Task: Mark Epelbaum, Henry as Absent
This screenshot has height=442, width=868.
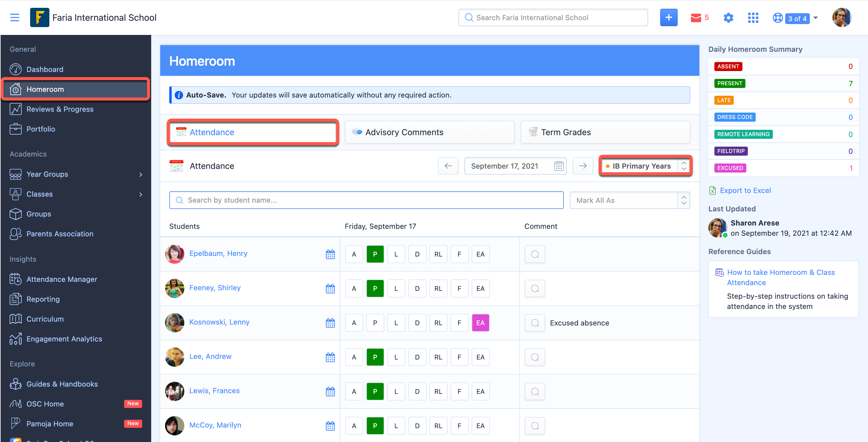Action: coord(354,254)
